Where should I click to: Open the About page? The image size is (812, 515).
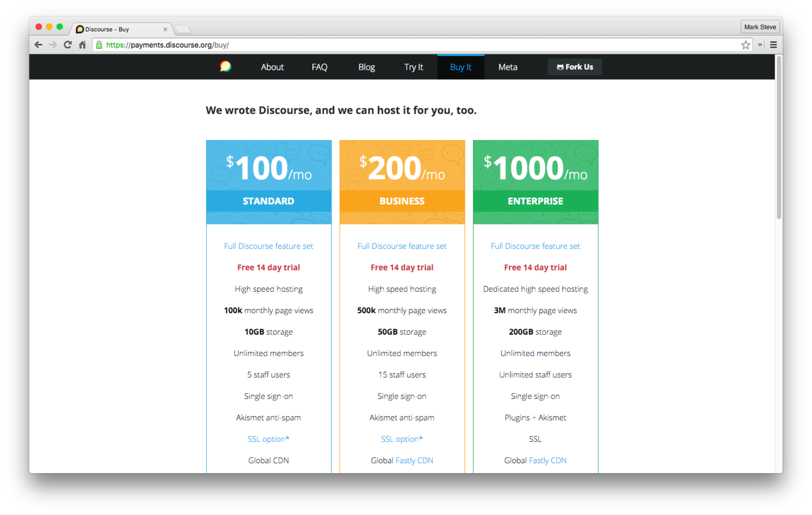[x=272, y=67]
